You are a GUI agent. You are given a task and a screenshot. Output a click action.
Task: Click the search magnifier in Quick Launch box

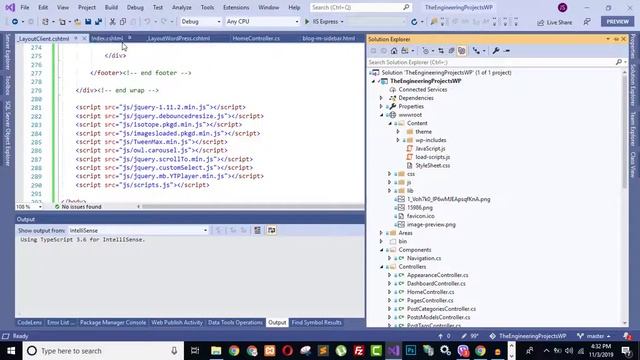(x=406, y=7)
